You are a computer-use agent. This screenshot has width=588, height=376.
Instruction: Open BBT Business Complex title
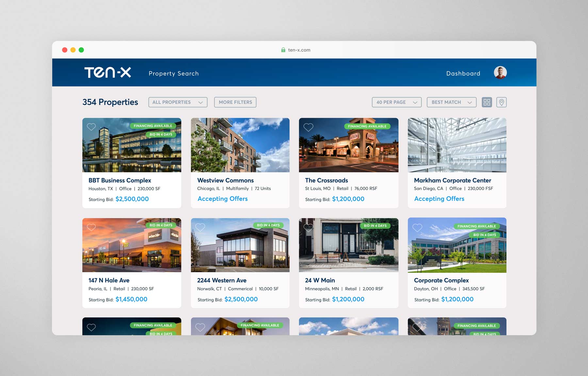coord(120,180)
